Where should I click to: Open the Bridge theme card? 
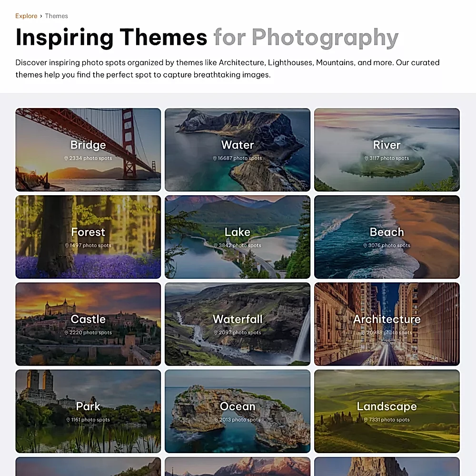coord(88,149)
